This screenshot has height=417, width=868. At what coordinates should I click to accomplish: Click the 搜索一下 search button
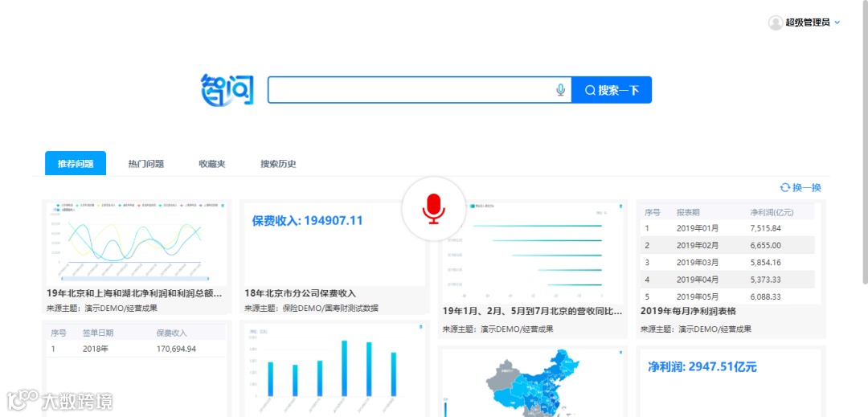click(611, 90)
